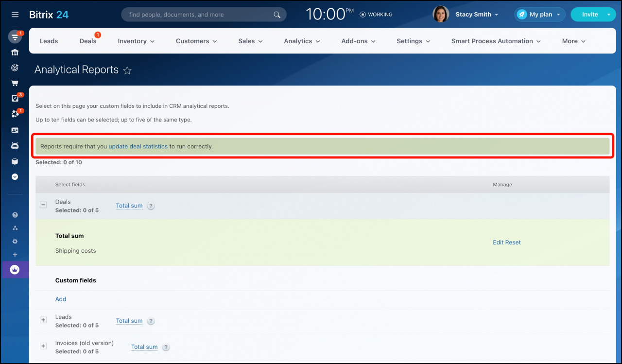Image resolution: width=622 pixels, height=364 pixels.
Task: Click Stacy Smith's avatar photo
Action: click(441, 14)
